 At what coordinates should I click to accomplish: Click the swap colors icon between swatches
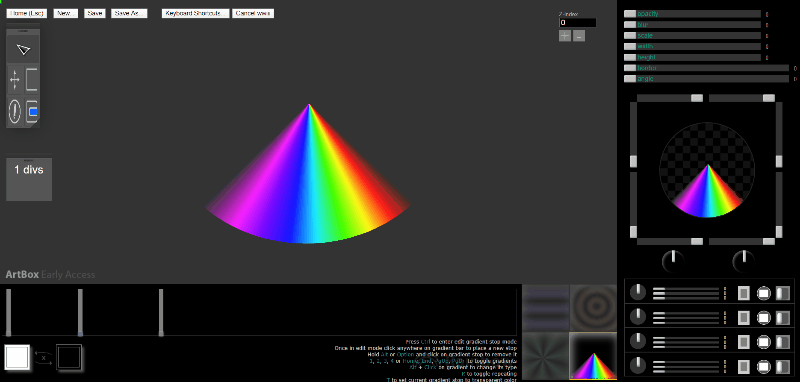[43, 358]
